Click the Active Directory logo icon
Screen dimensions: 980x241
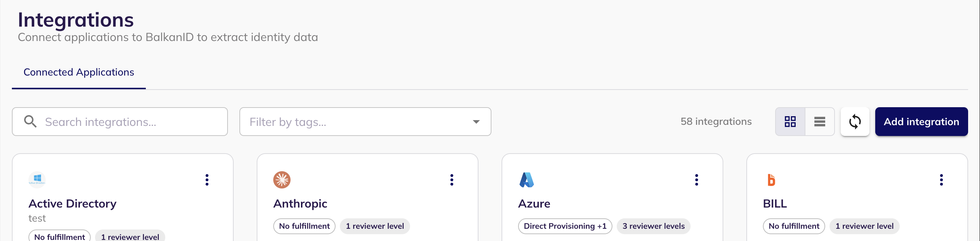[x=37, y=180]
